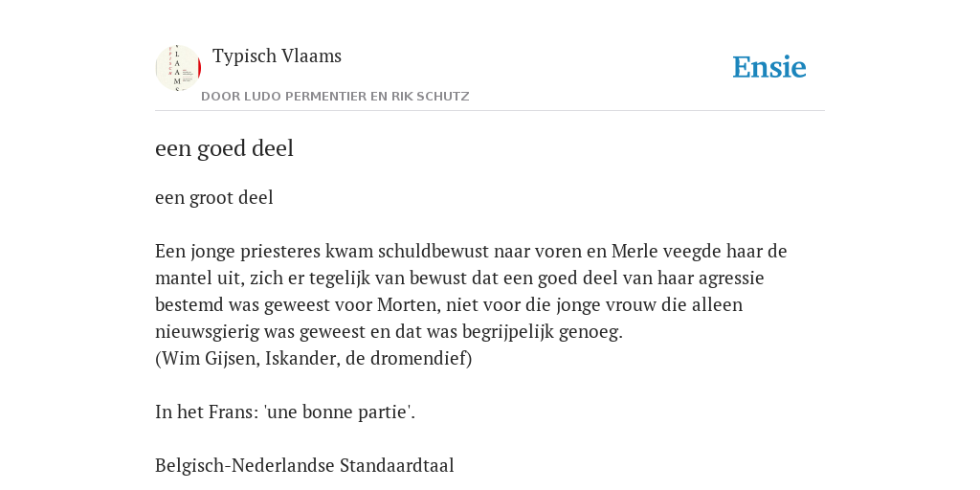Click the name 'Rik Schutz' in the byline
980x490 pixels.
coord(430,97)
